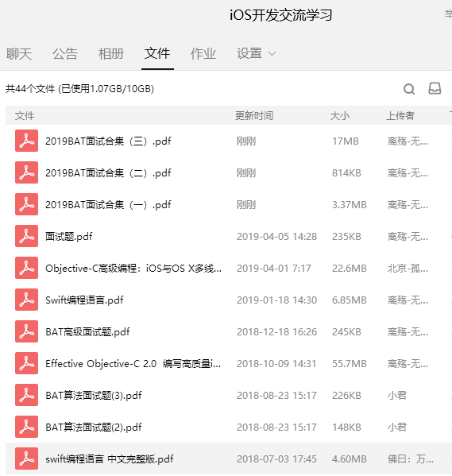Click PDF icon of swift编程语言 中文完整版.pdf
Screen dimensions: 452x476
[x=27, y=459]
